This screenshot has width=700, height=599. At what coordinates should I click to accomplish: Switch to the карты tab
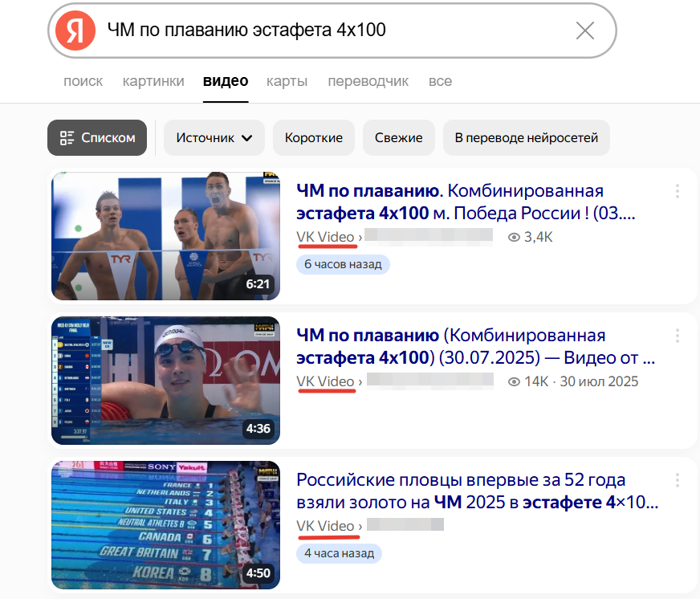coord(287,81)
